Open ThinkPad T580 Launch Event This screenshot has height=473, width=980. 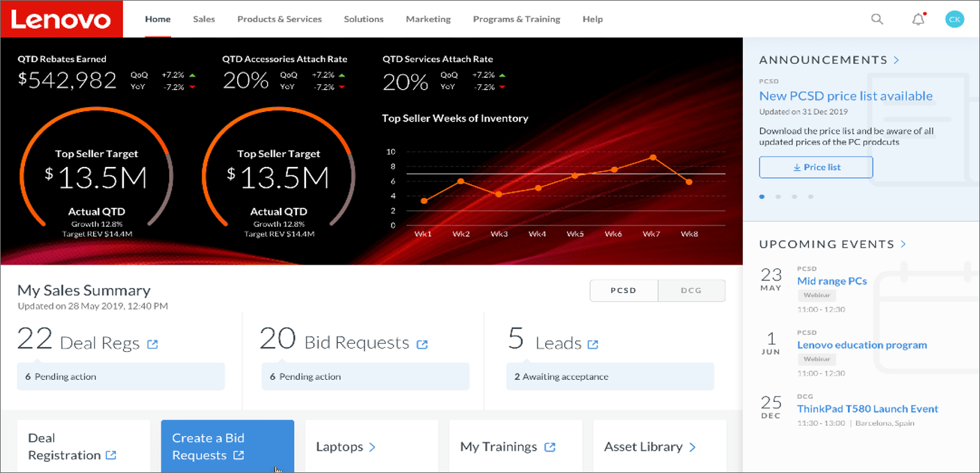point(867,409)
